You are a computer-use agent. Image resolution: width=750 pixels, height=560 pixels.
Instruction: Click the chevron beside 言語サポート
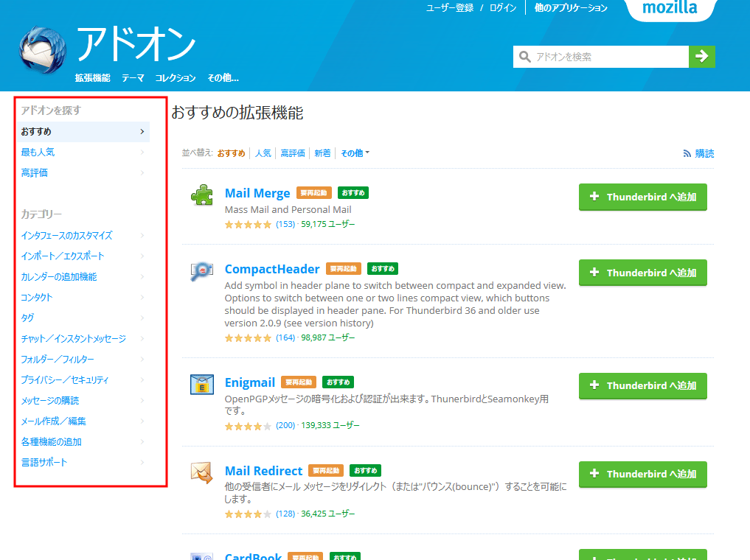142,462
